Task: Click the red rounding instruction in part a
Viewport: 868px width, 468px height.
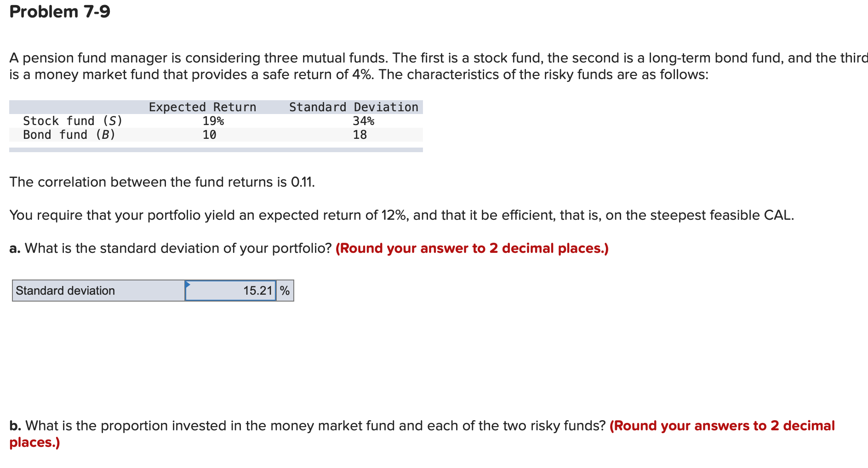Action: [472, 248]
